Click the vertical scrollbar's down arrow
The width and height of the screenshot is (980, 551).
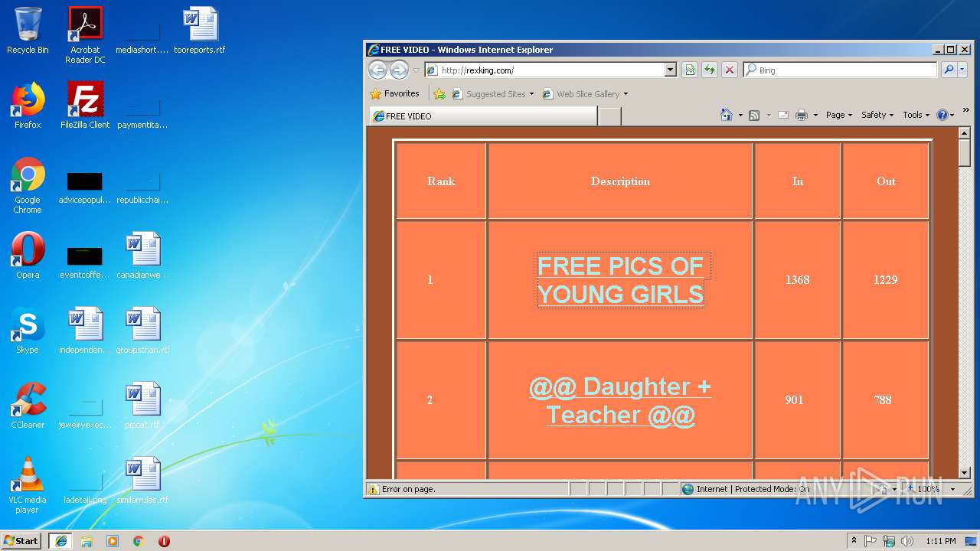(965, 473)
